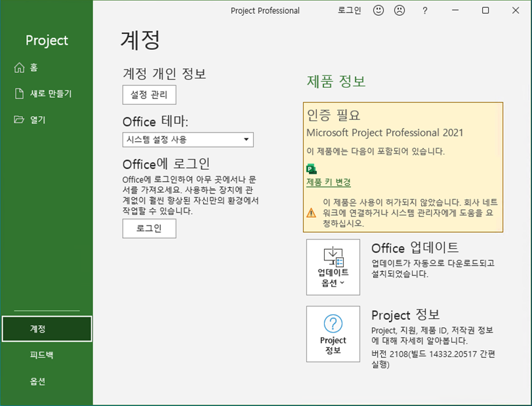Click the Office 테마: label
This screenshot has width=532, height=406.
(x=155, y=121)
